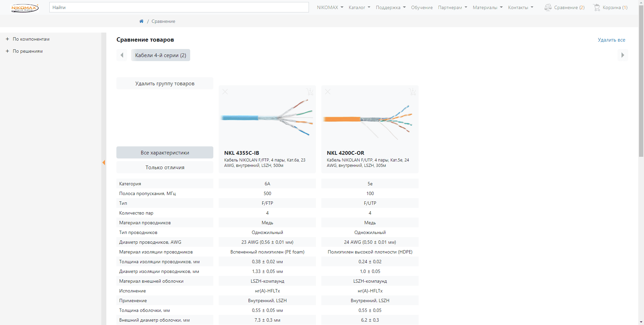
Task: Click the 7,3 ± 0,3 мм value
Action: (x=267, y=320)
